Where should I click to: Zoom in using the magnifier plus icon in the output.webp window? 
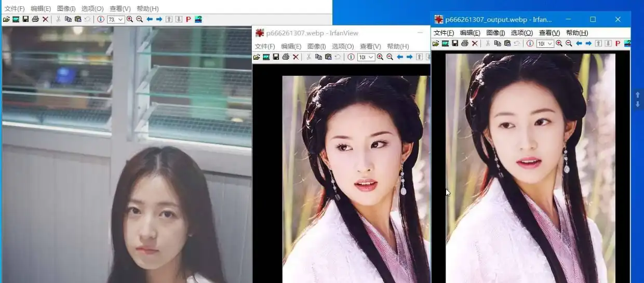click(x=559, y=44)
